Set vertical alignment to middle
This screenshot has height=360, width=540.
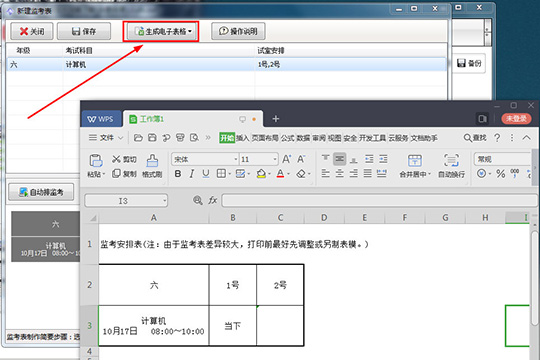[x=340, y=159]
